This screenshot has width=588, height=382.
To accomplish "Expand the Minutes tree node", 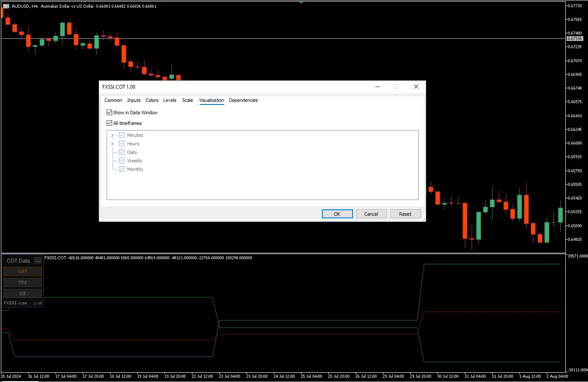I will pyautogui.click(x=112, y=135).
